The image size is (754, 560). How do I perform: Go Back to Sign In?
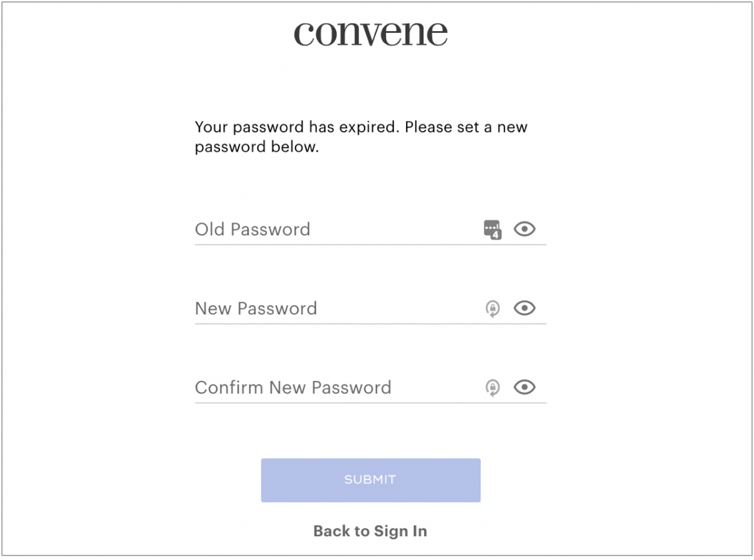[370, 532]
